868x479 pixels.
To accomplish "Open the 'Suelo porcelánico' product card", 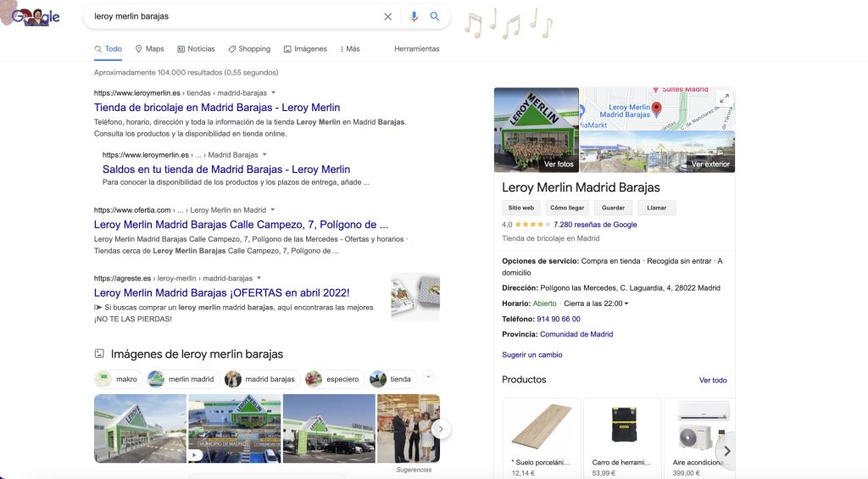I will pos(542,438).
